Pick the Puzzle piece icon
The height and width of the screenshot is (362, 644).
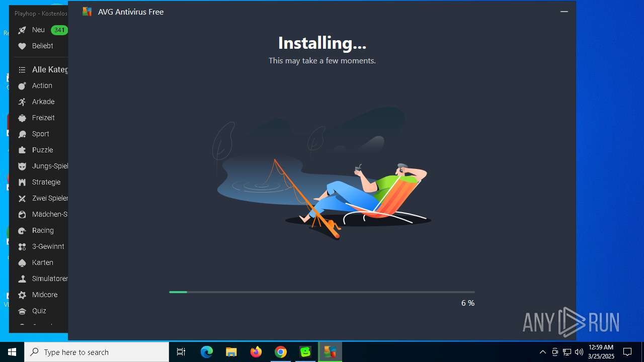22,150
